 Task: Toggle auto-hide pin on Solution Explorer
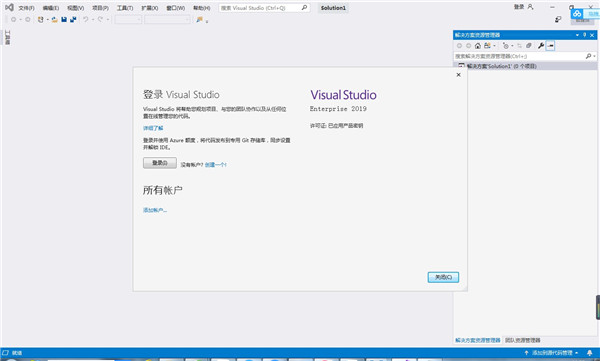[x=584, y=35]
